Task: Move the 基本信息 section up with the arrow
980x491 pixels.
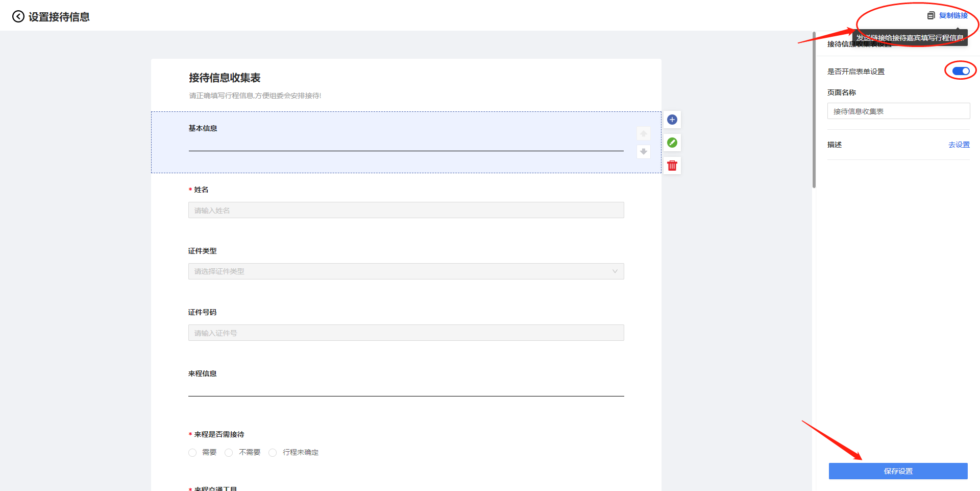Action: tap(644, 134)
